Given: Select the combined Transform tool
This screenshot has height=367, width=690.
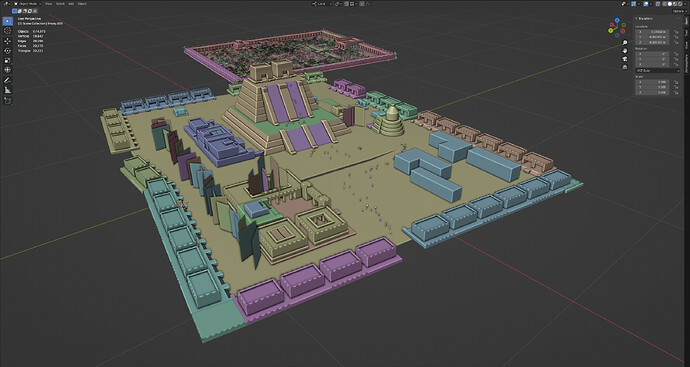Looking at the screenshot, I should tap(7, 70).
